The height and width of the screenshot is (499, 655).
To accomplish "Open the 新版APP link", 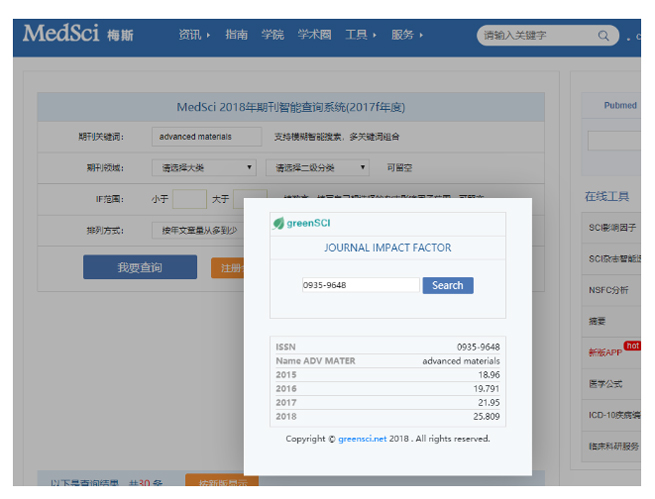I will [605, 353].
